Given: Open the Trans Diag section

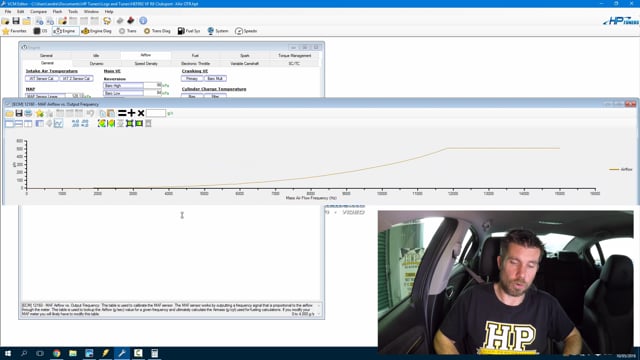Looking at the screenshot, I should pos(157,31).
